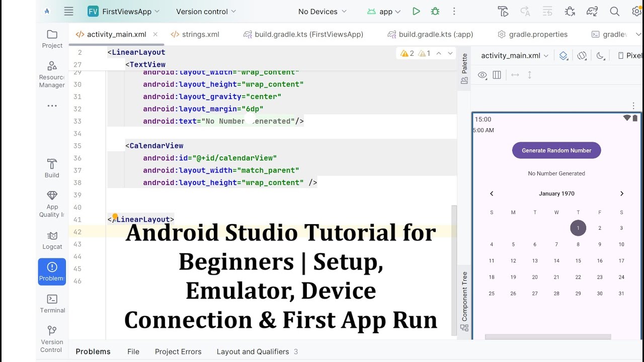
Task: Open activity_main.xml layout file dropdown
Action: pos(515,56)
